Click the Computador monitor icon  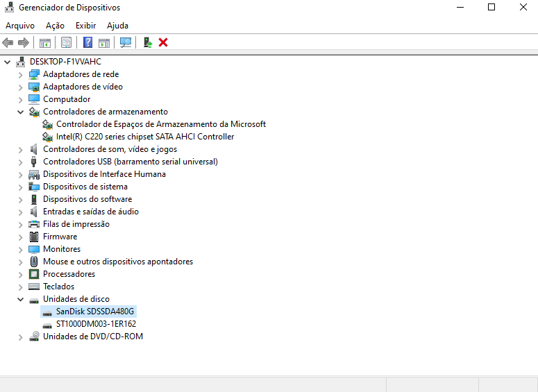click(34, 99)
